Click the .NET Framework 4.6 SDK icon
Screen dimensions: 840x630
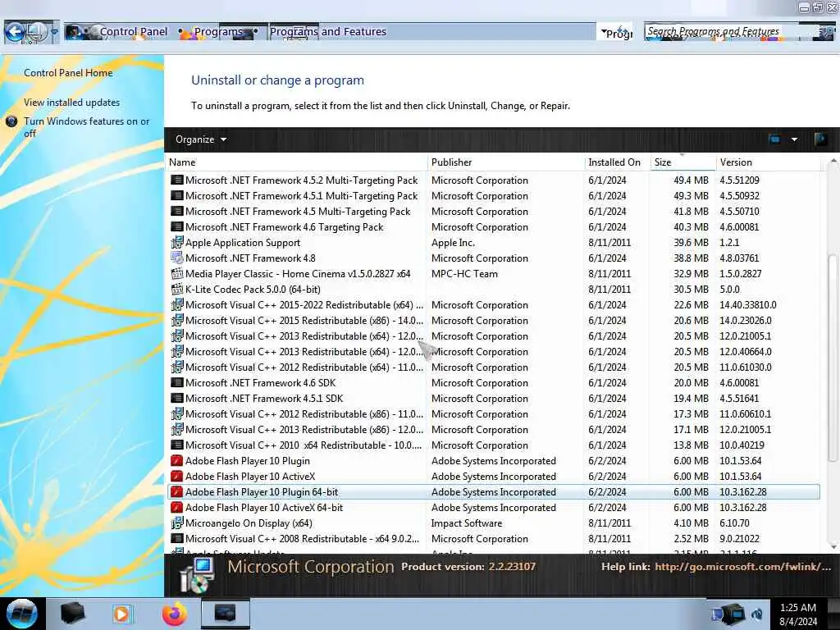tap(177, 382)
